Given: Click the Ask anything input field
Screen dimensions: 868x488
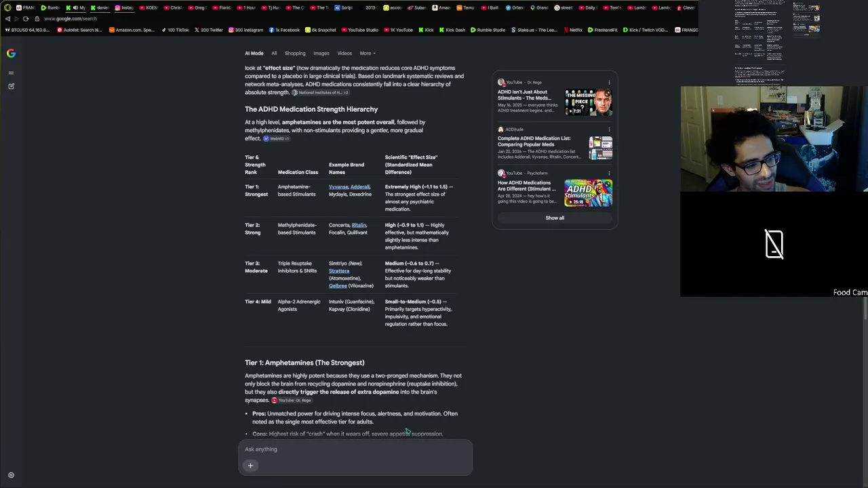Looking at the screenshot, I should coord(355,449).
